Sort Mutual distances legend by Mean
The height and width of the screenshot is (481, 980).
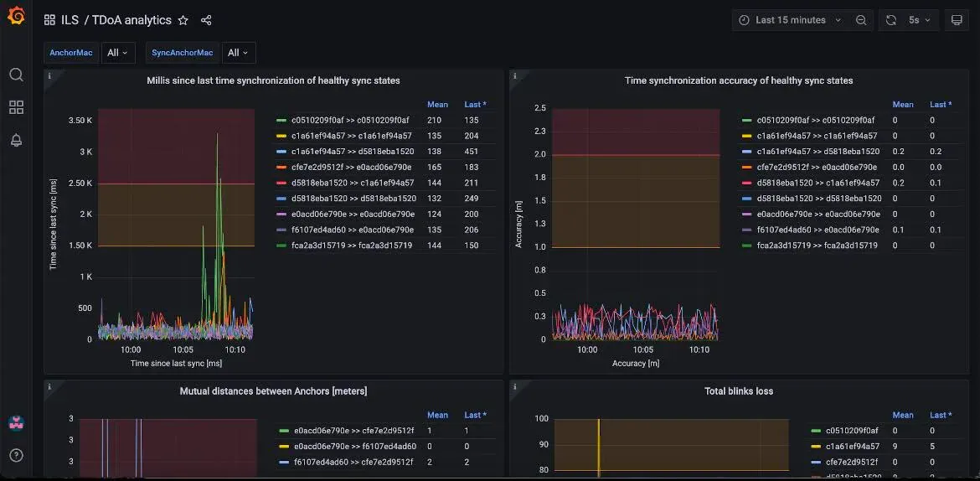(437, 415)
